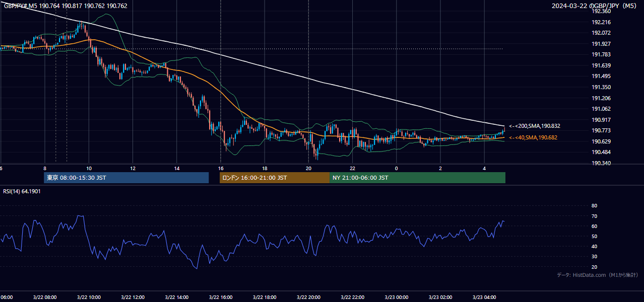Click the '3/23 00:00' bottom time label
The height and width of the screenshot is (302, 644).
(397, 297)
